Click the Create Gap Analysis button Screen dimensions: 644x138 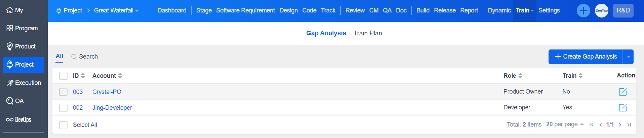(x=586, y=57)
